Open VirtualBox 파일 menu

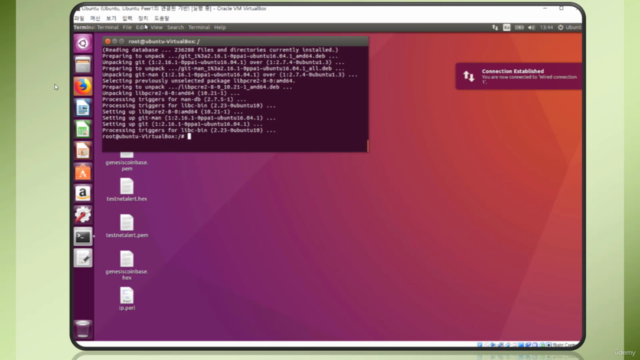[x=79, y=18]
